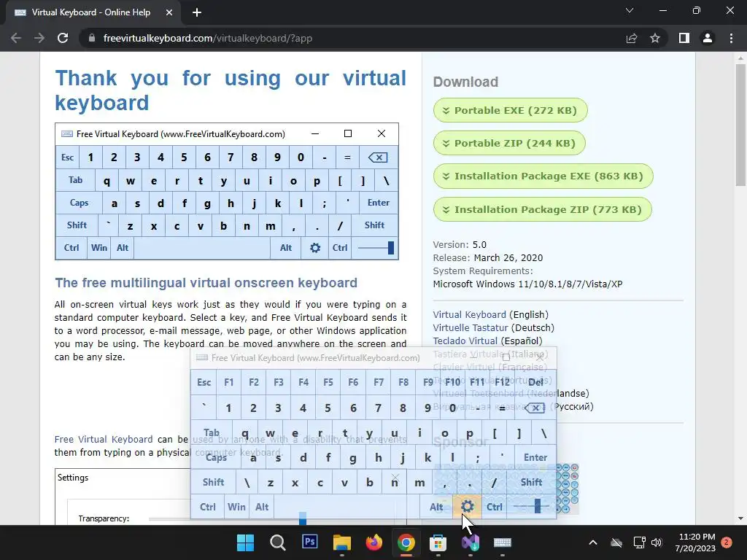Click the Download section heading
The width and height of the screenshot is (747, 560).
(x=465, y=82)
